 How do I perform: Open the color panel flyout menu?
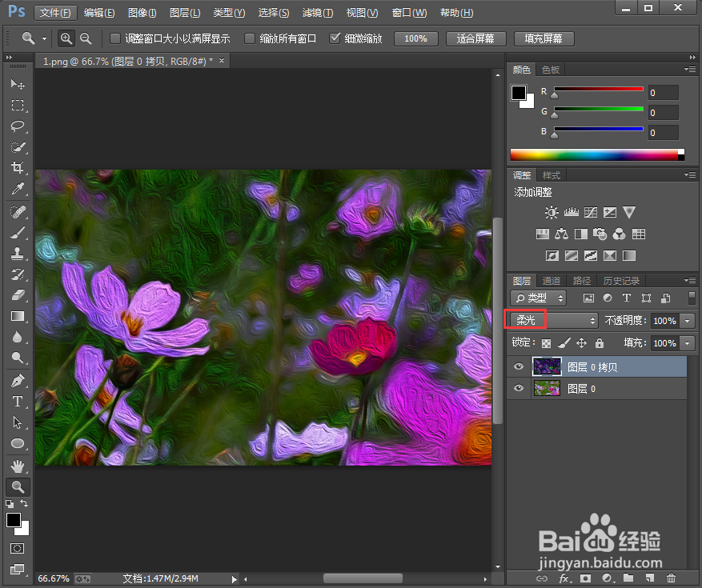690,70
